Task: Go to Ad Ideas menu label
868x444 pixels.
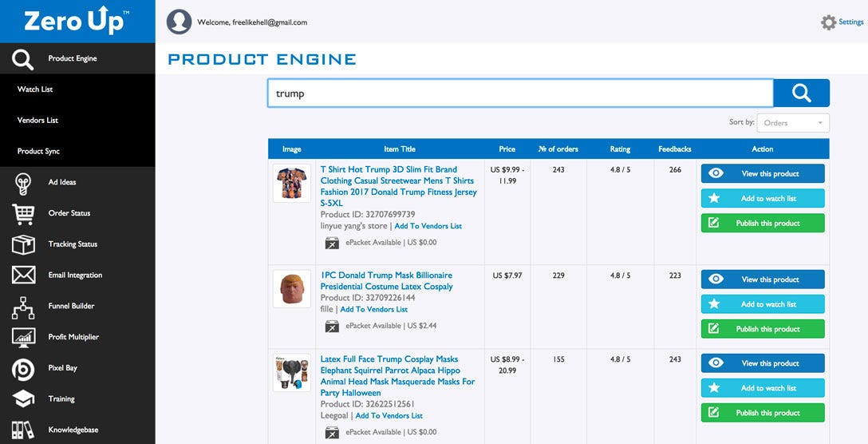Action: 62,182
